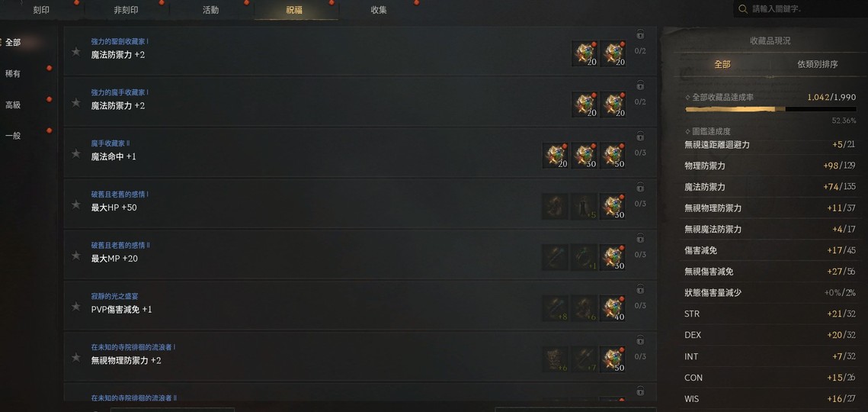
Task: Click the +5 item in 破舊且老舊的感情 I
Action: [584, 206]
